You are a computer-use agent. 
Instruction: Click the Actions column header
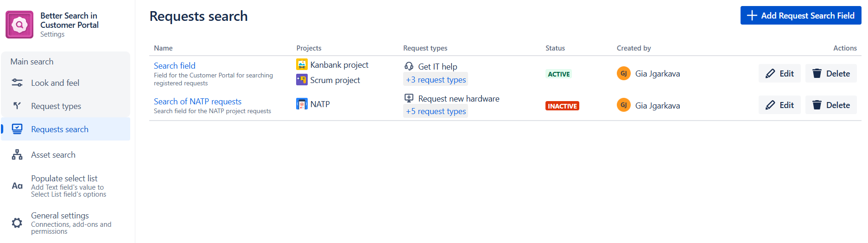pos(845,48)
